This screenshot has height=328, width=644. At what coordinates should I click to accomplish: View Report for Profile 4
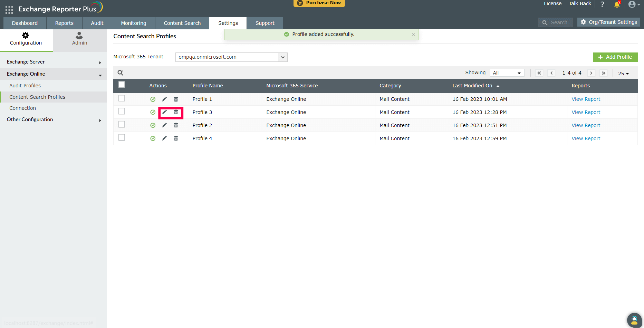(586, 138)
